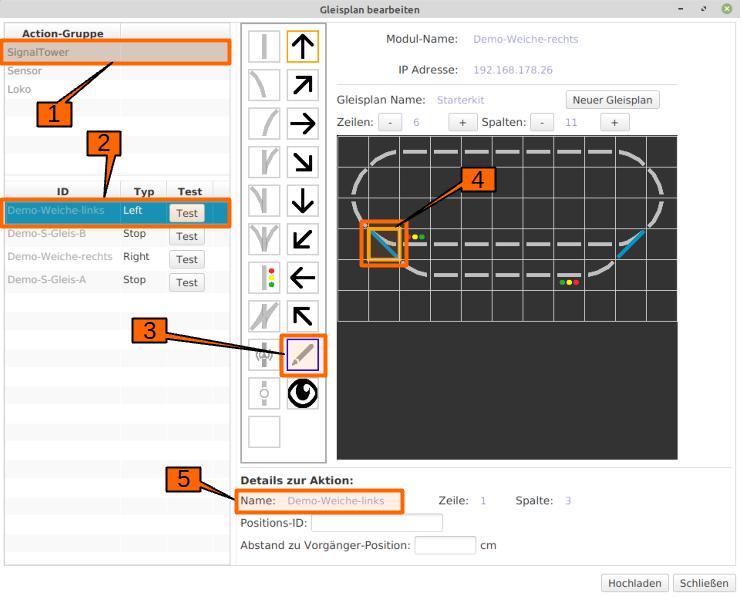Select the Sensor action group
The width and height of the screenshot is (741, 597).
(25, 71)
